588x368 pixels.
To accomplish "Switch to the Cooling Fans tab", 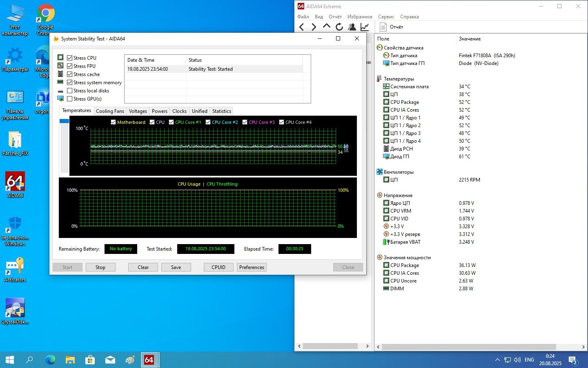I will [110, 111].
